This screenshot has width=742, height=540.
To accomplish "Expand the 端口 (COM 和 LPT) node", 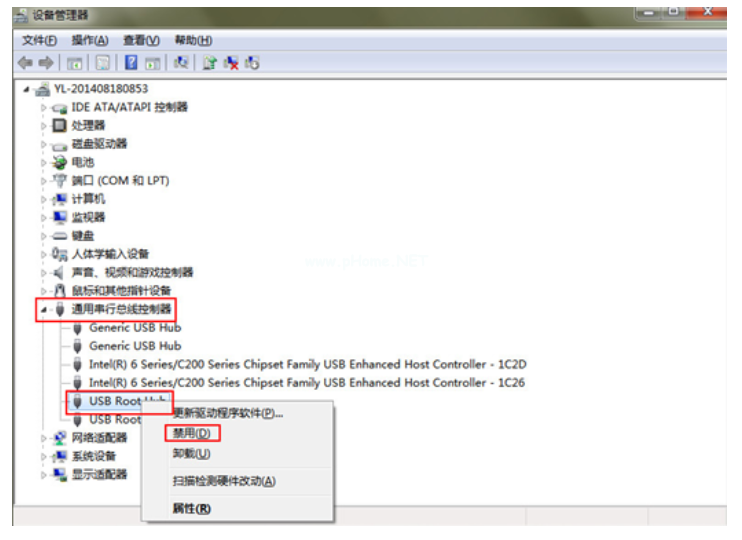I will click(43, 180).
